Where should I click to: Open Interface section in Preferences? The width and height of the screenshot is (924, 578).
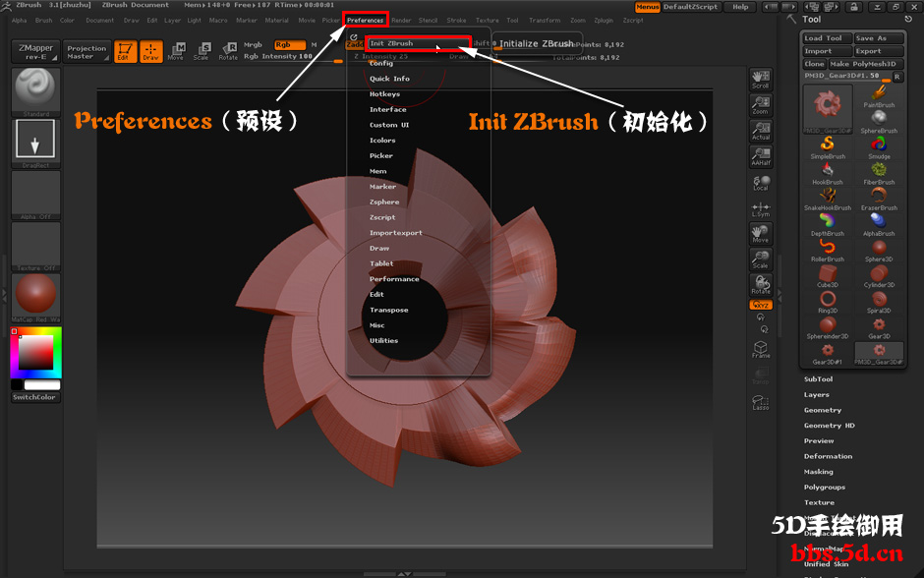pos(387,109)
